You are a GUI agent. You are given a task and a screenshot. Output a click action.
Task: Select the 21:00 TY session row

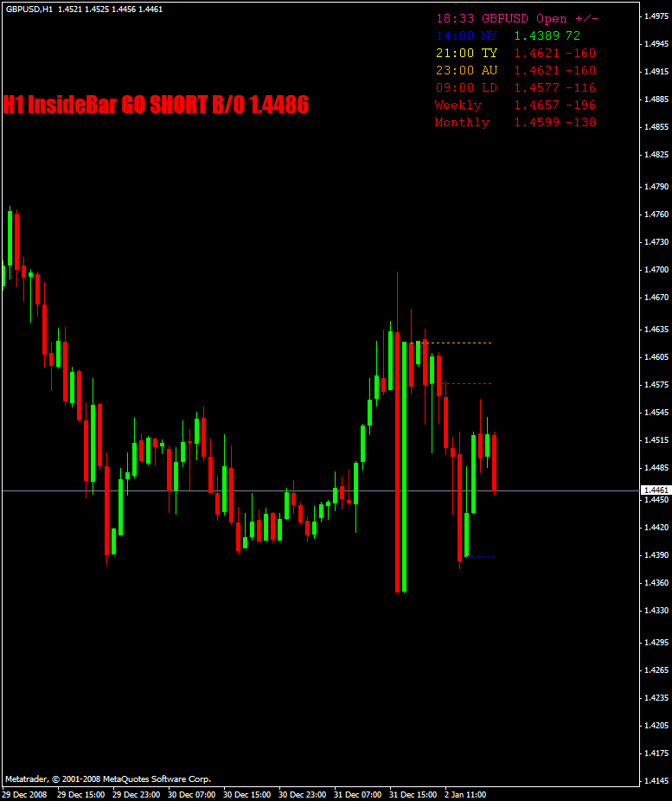515,53
